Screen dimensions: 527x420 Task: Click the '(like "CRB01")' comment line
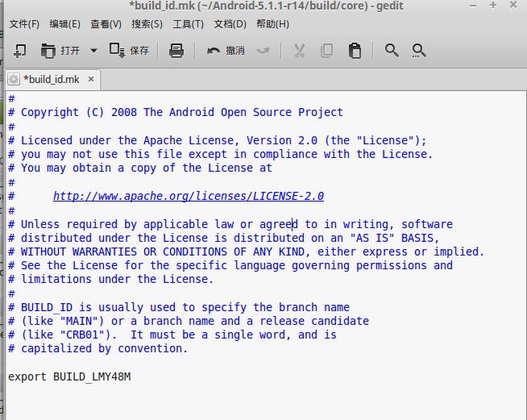(x=172, y=335)
